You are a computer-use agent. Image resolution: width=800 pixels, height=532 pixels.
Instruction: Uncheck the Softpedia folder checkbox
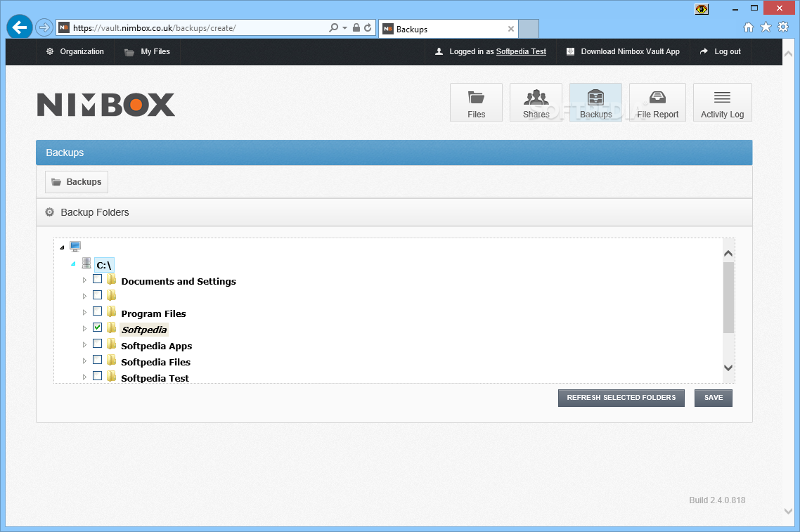pyautogui.click(x=98, y=327)
